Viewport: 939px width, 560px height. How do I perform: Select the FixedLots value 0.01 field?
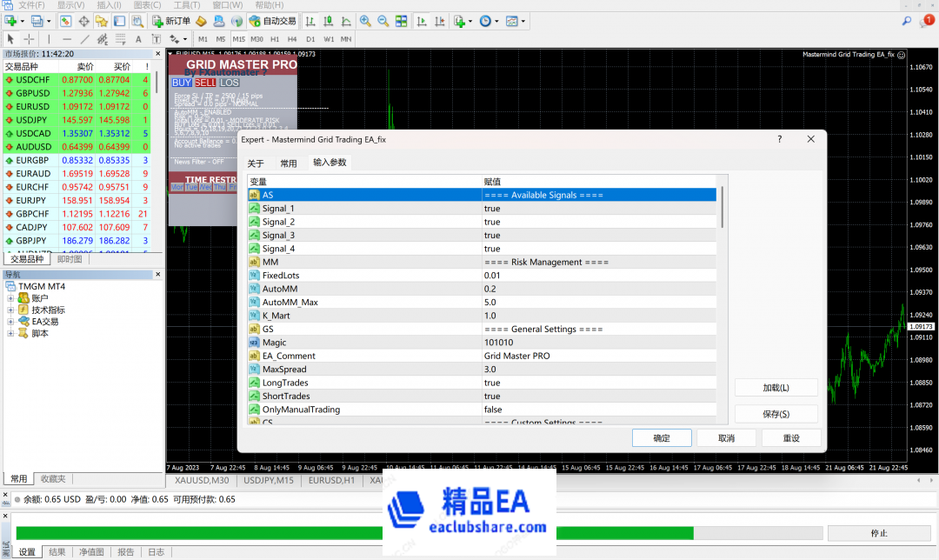click(598, 276)
